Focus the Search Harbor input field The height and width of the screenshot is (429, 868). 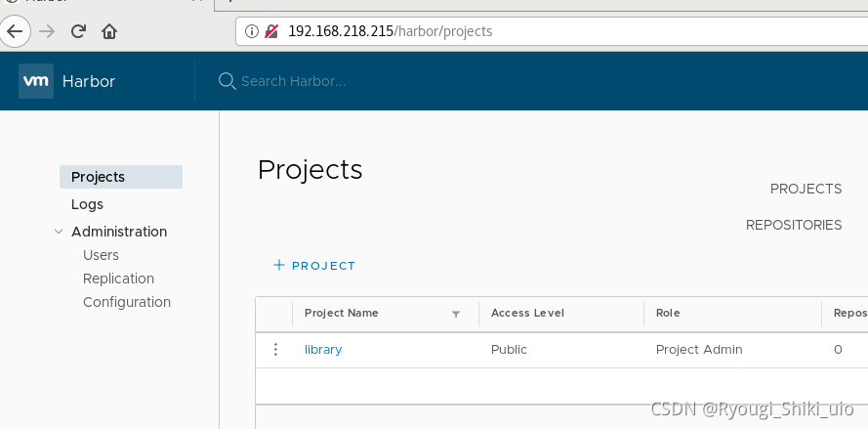tap(293, 81)
